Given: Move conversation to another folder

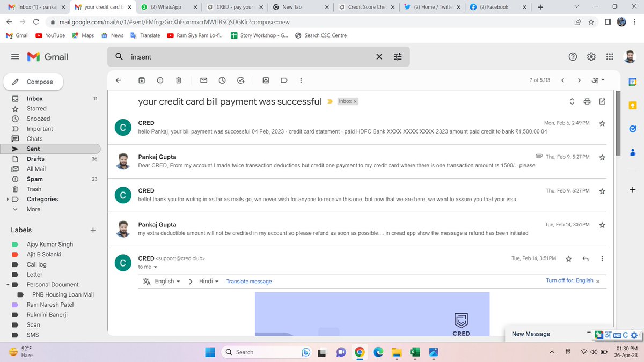Looking at the screenshot, I should (x=266, y=80).
